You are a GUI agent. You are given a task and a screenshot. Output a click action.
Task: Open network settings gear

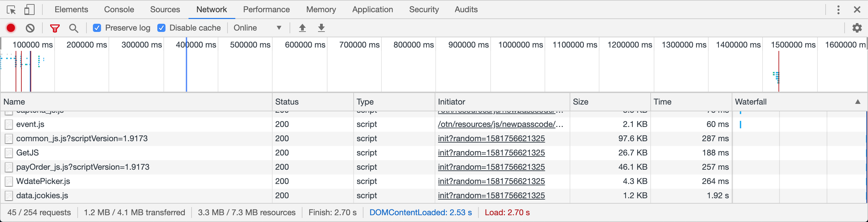point(857,28)
